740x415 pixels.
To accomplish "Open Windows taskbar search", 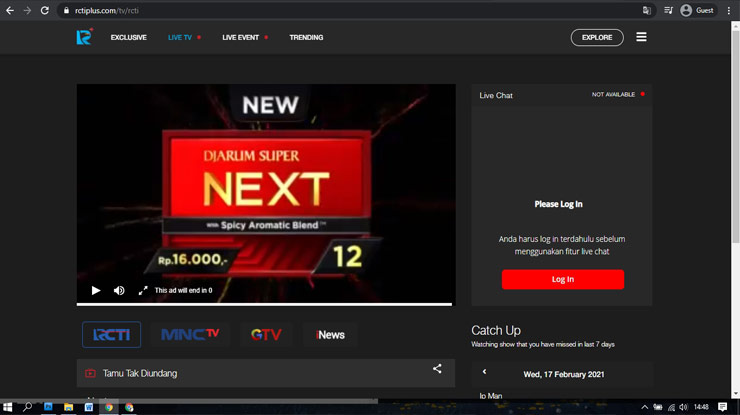I will pyautogui.click(x=27, y=407).
